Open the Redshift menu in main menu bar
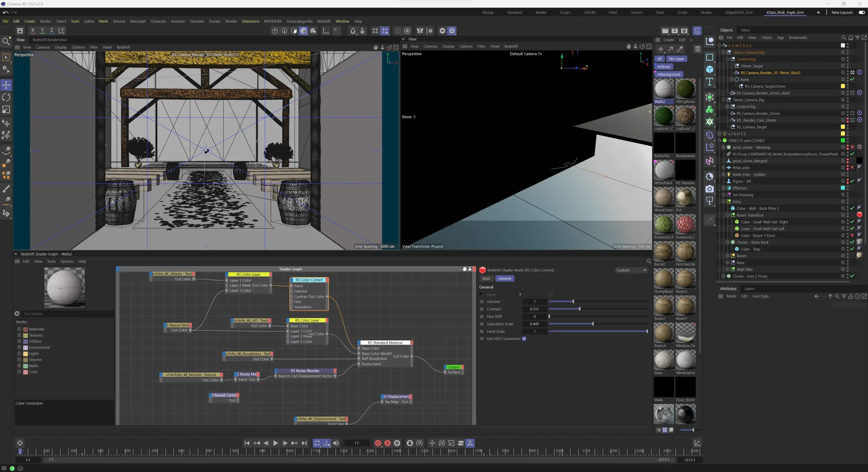Screen dimensions: 868x472 tap(324, 21)
